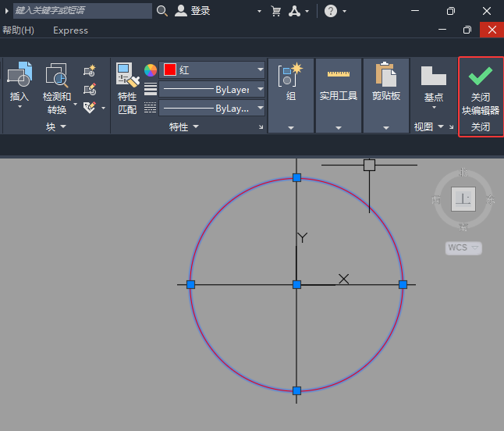The height and width of the screenshot is (431, 504).
Task: Open the sign-in dropdown arrow
Action: [x=259, y=11]
